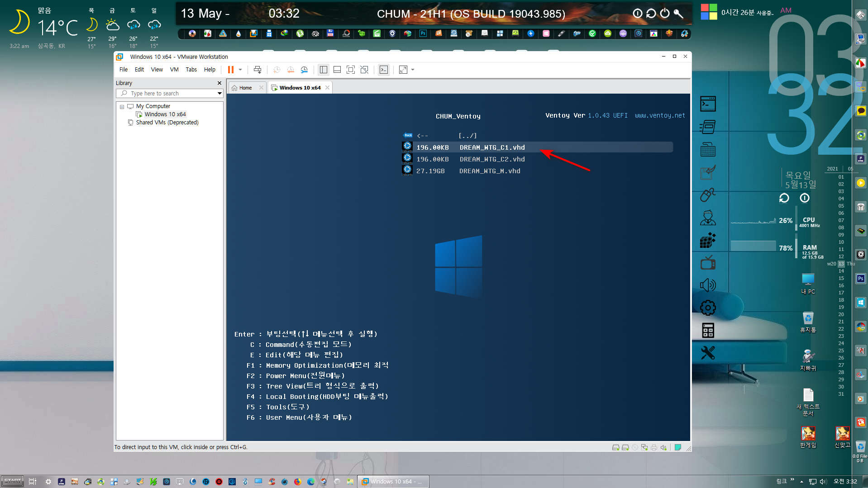This screenshot has width=868, height=488.
Task: Click the START button on the taskbar
Action: click(x=12, y=481)
